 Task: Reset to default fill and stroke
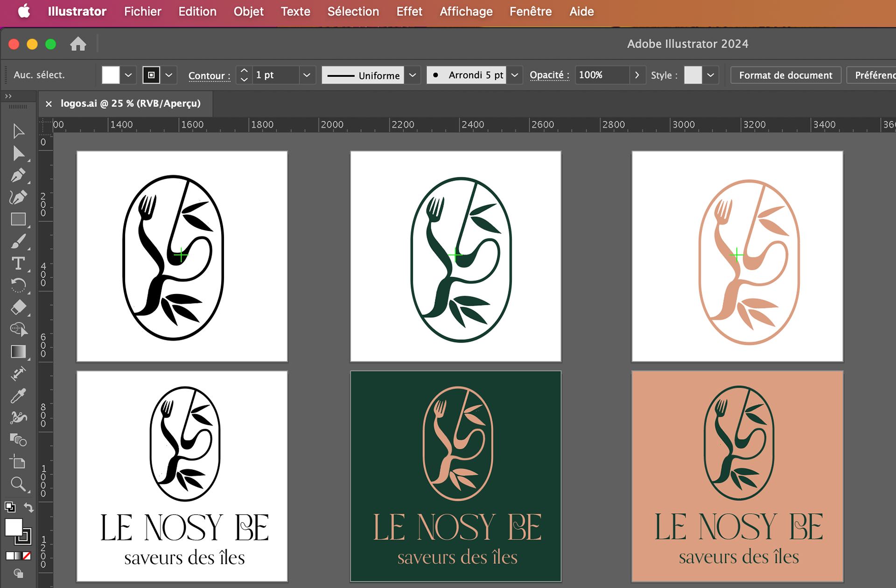point(10,507)
